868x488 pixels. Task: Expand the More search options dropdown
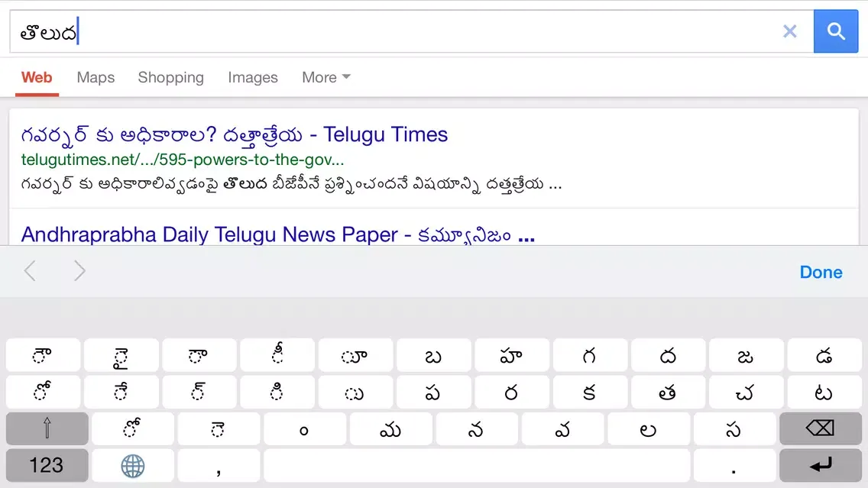point(325,78)
